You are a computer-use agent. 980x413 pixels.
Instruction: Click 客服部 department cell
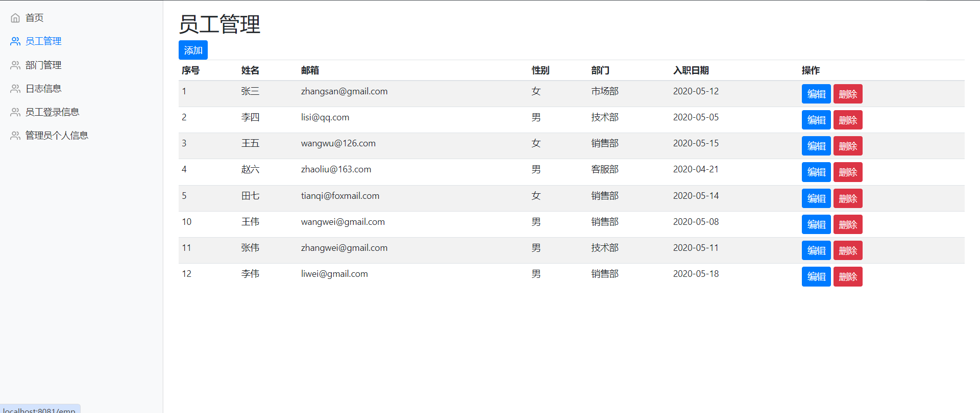pos(605,169)
